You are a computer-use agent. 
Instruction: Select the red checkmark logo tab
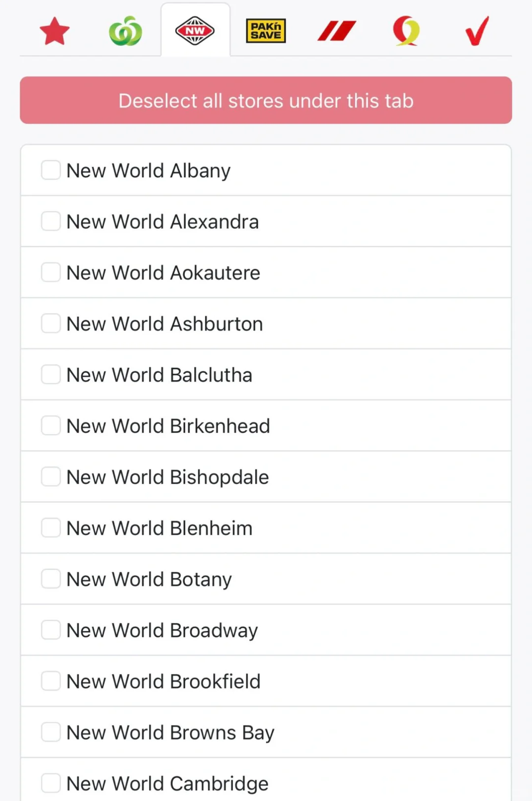pos(477,31)
